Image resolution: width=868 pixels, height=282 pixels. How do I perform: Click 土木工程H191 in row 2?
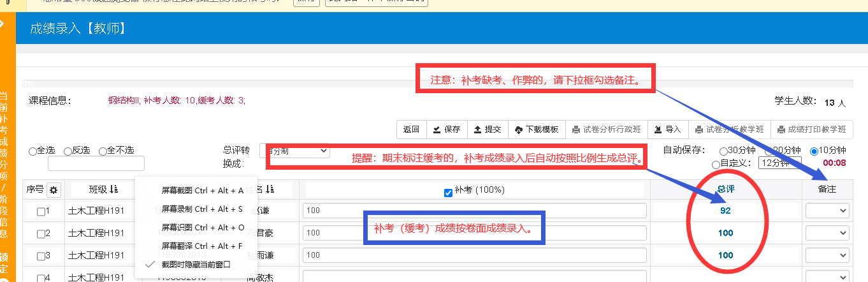point(97,234)
